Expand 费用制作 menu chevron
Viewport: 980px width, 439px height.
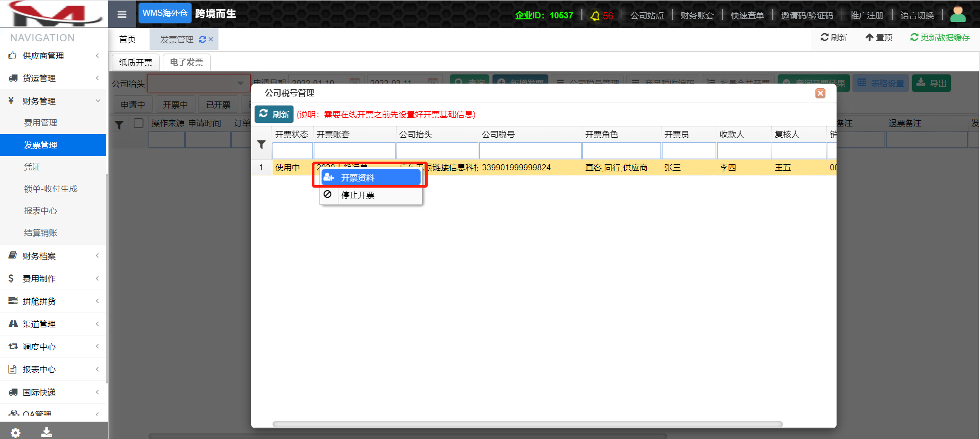[x=97, y=278]
